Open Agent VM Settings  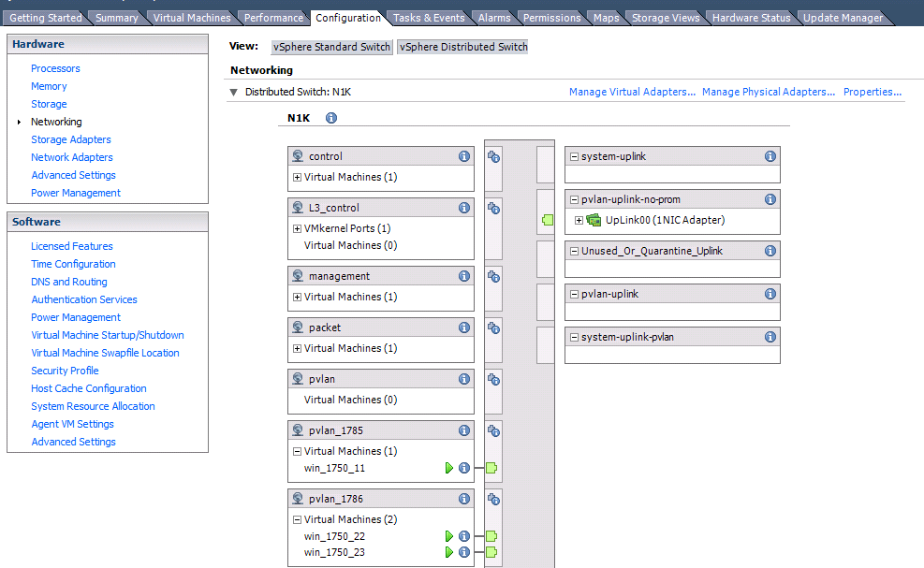(72, 424)
